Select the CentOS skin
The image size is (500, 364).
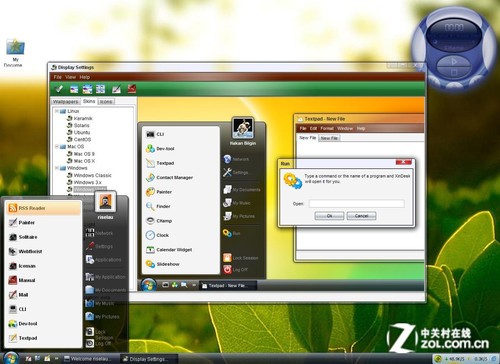pos(82,139)
